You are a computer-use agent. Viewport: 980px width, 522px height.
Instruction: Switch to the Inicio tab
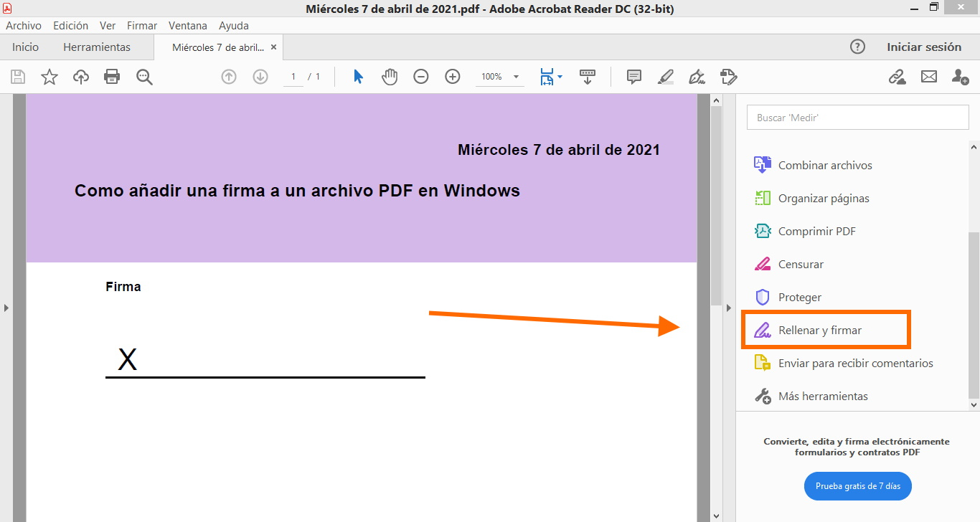coord(26,47)
